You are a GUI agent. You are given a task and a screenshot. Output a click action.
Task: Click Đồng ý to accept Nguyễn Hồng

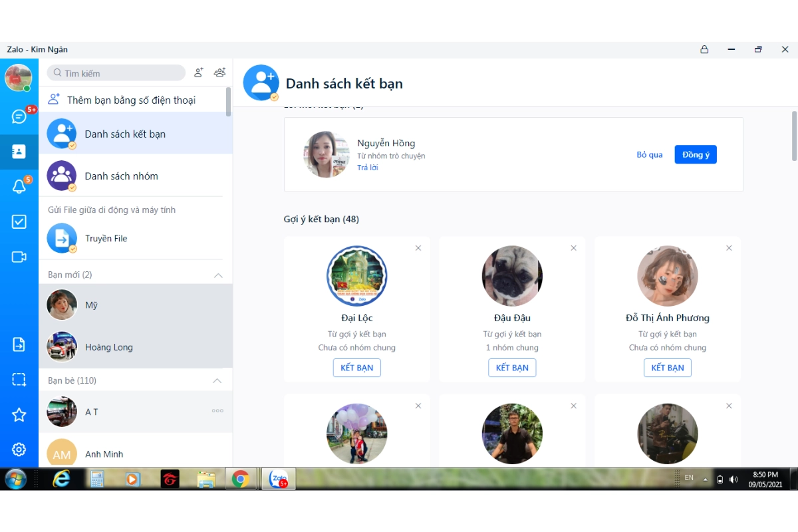(x=695, y=155)
